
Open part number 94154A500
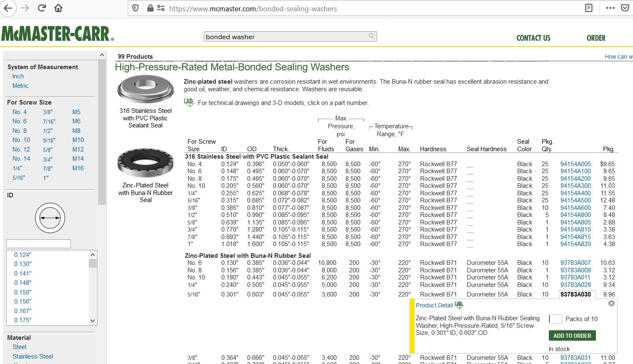point(575,200)
